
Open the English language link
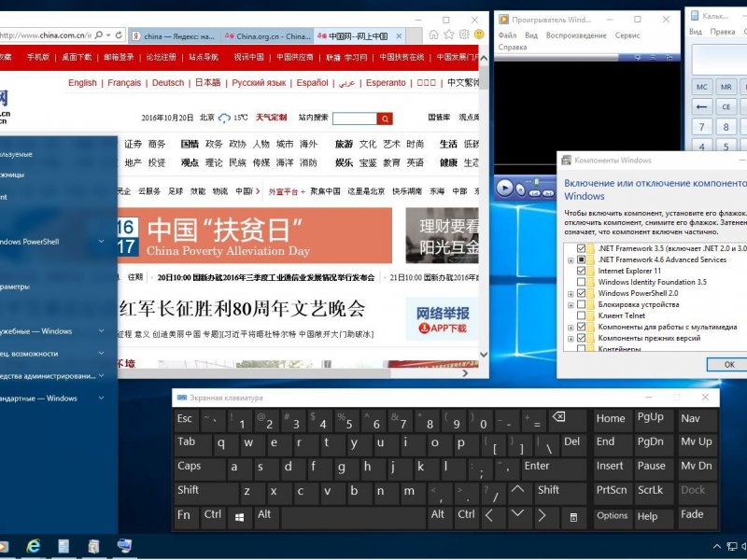click(x=82, y=82)
